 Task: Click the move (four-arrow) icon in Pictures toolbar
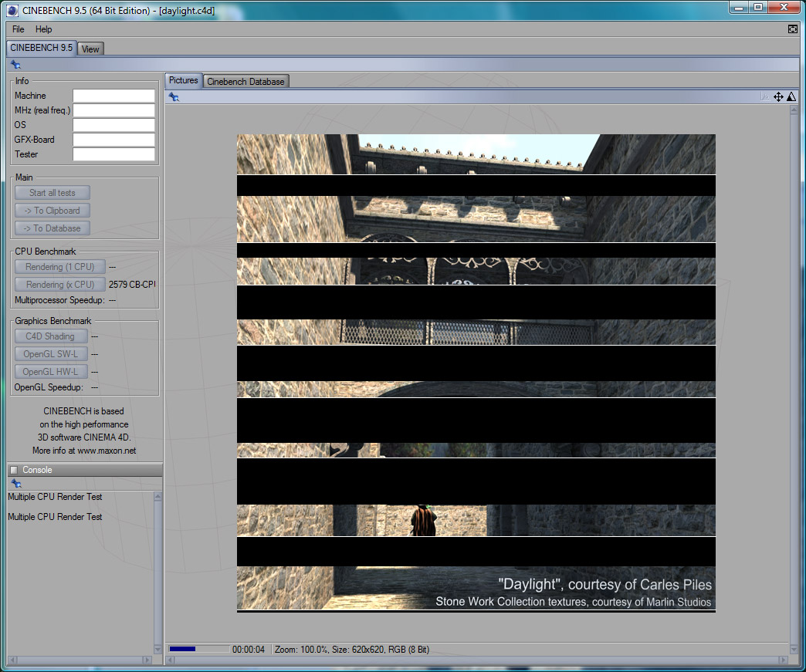click(778, 97)
